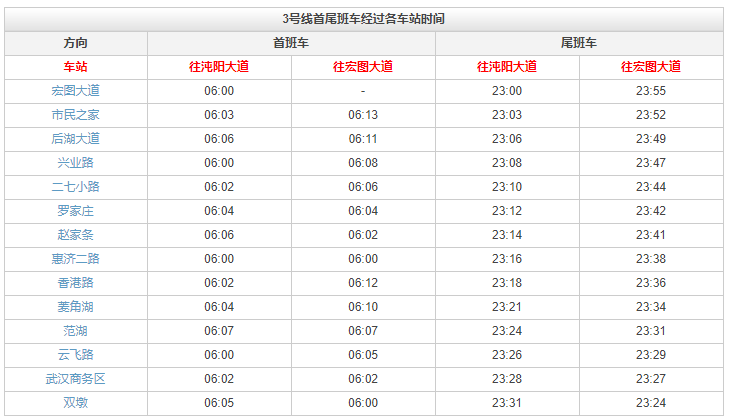Viewport: 733px width, 416px height.
Task: Open the 香港路 station link
Action: click(x=75, y=283)
